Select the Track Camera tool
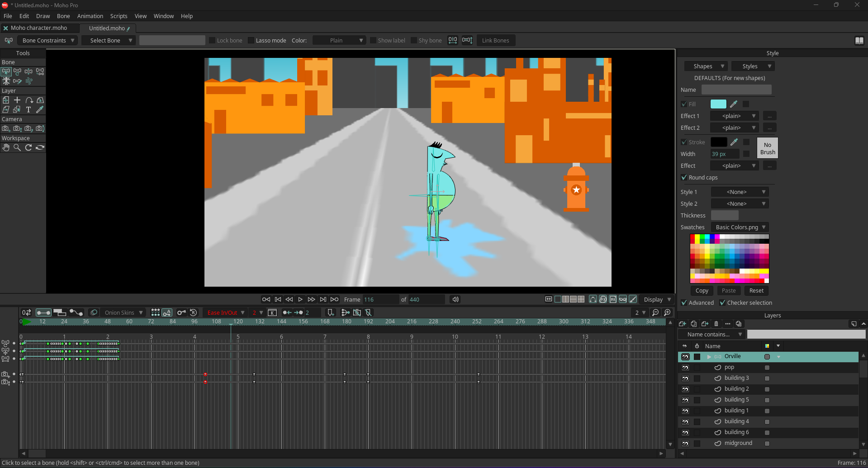 click(6, 128)
